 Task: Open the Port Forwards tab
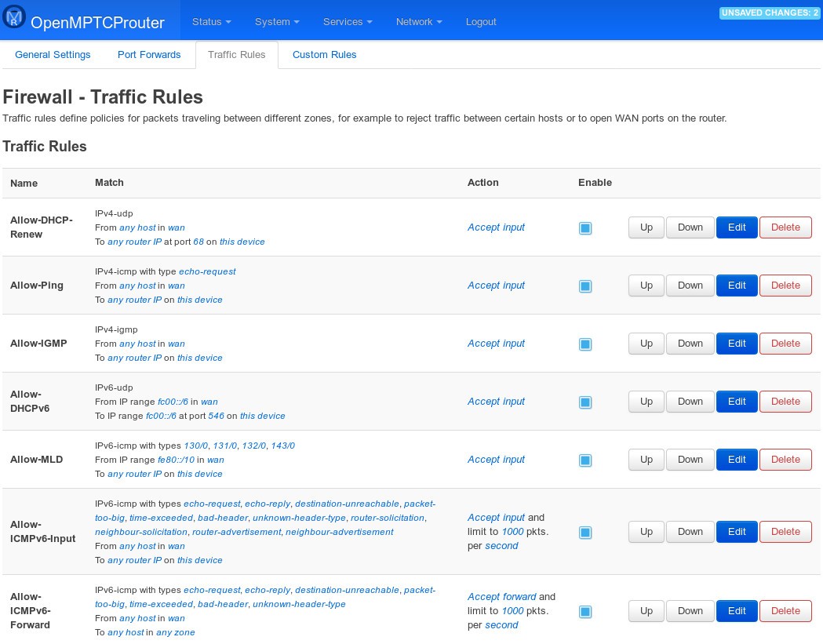point(149,55)
